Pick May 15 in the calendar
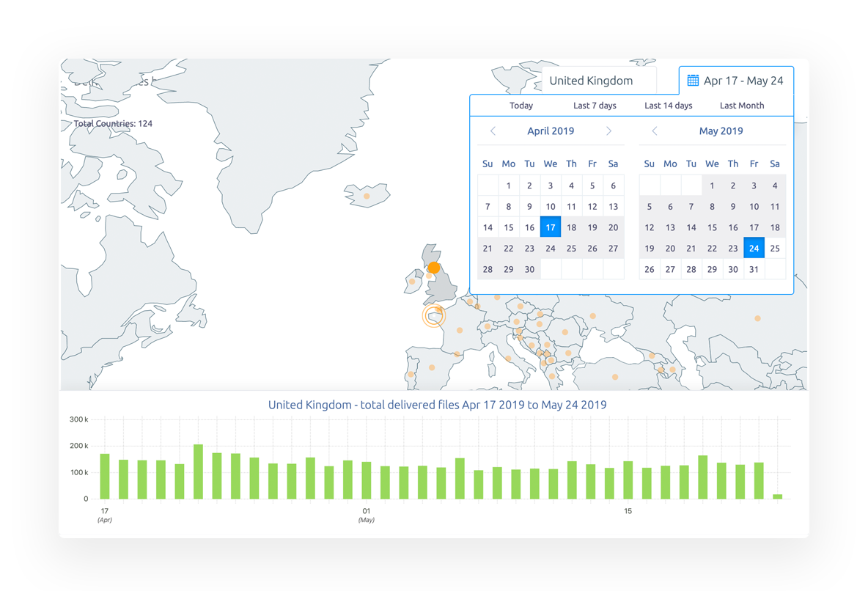Screen dimensions: 868x591 (x=712, y=227)
